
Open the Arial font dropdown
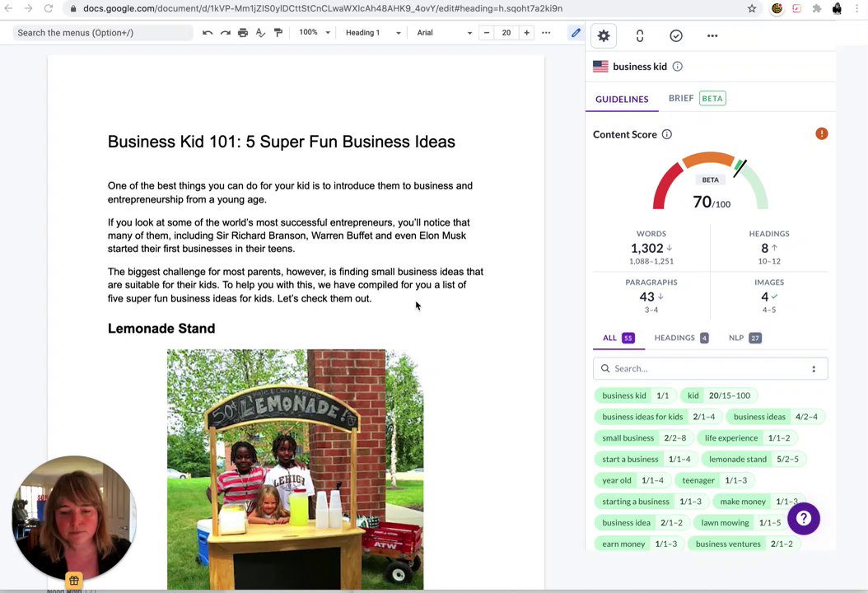[x=445, y=33]
